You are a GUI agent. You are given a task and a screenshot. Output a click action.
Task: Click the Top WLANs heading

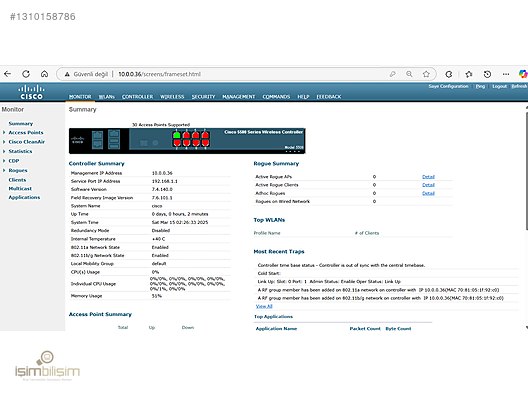[269, 220]
